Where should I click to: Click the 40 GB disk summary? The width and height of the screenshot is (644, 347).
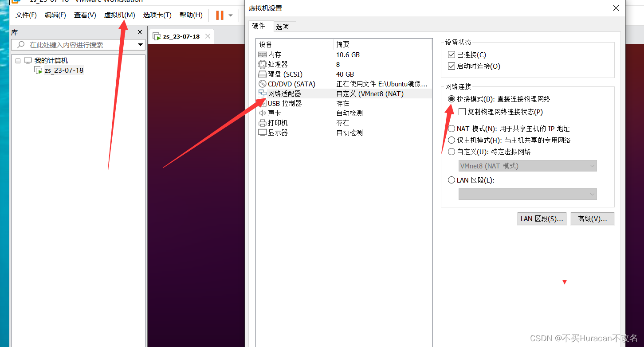pyautogui.click(x=346, y=74)
